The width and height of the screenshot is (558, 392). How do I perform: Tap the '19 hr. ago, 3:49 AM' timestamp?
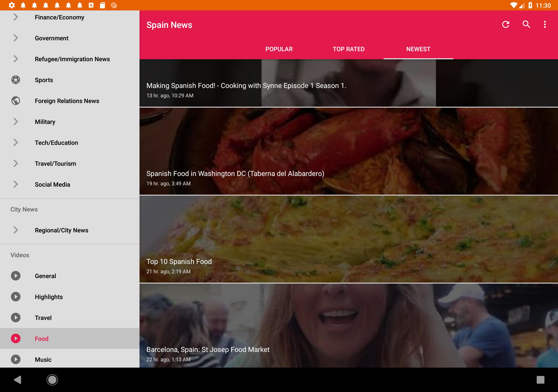tap(168, 184)
